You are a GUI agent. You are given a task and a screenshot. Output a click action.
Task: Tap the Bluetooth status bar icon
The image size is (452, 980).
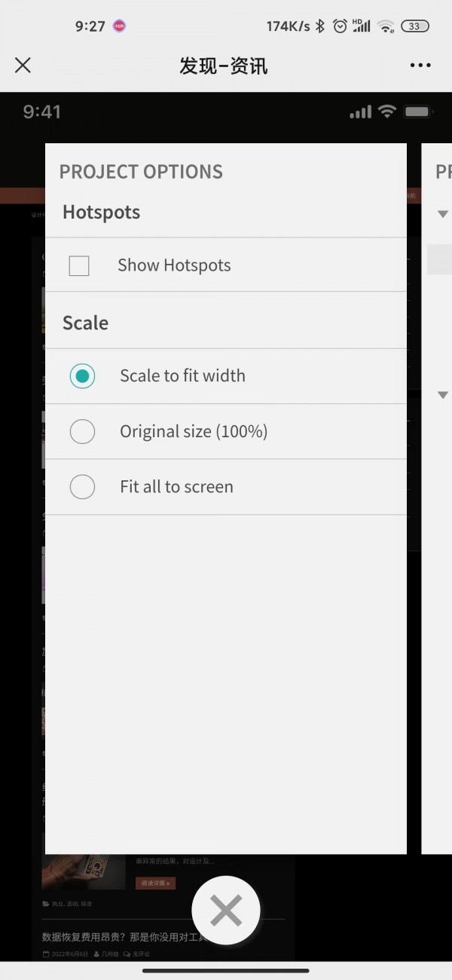coord(320,26)
